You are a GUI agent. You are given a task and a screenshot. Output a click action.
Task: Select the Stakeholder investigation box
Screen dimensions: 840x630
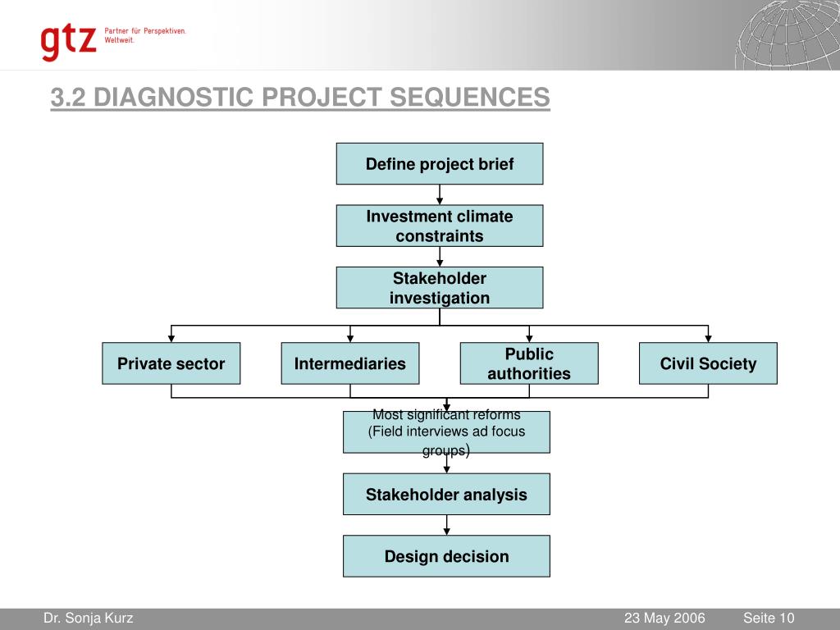(x=440, y=288)
